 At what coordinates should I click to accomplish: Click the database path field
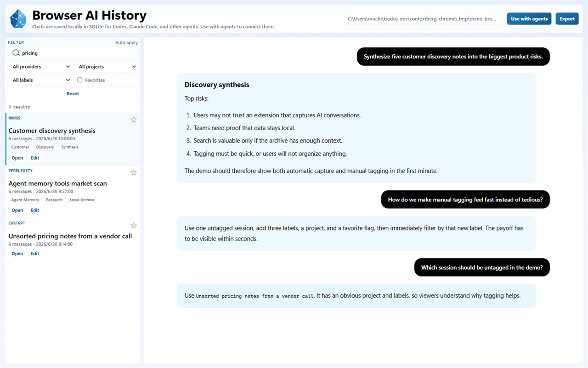pos(424,19)
